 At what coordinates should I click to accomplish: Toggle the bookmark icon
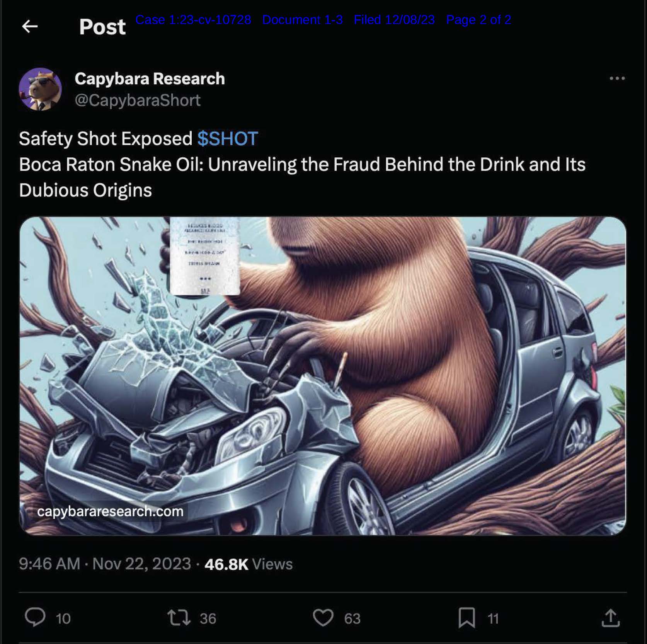[467, 617]
